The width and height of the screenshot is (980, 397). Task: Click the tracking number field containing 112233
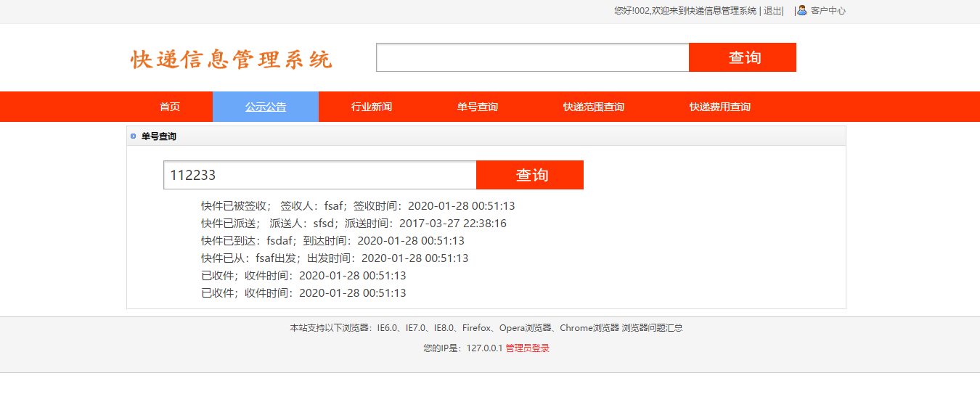[319, 175]
